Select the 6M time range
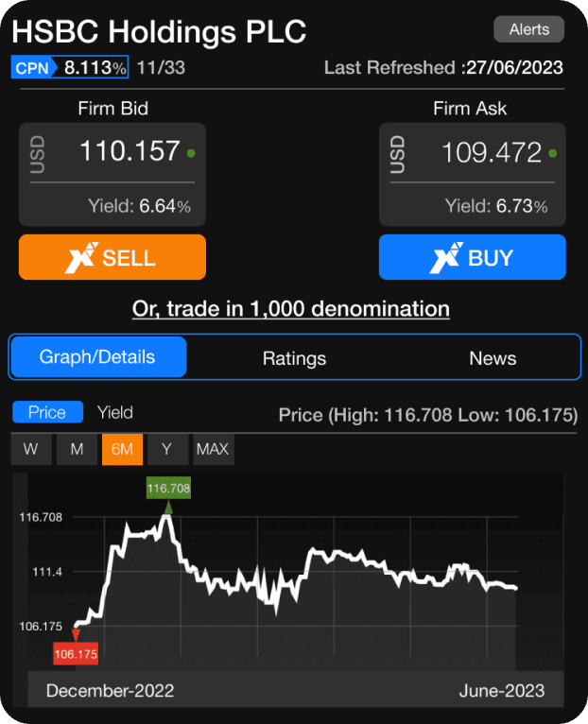 (x=122, y=449)
